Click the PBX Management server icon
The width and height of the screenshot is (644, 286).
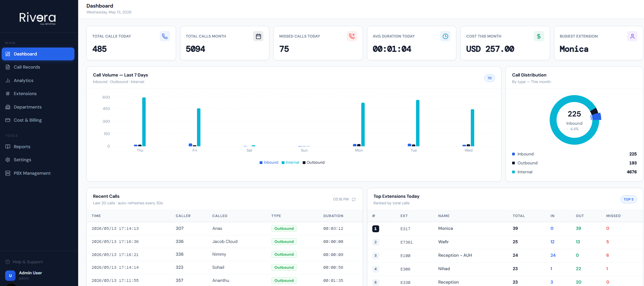[8, 173]
